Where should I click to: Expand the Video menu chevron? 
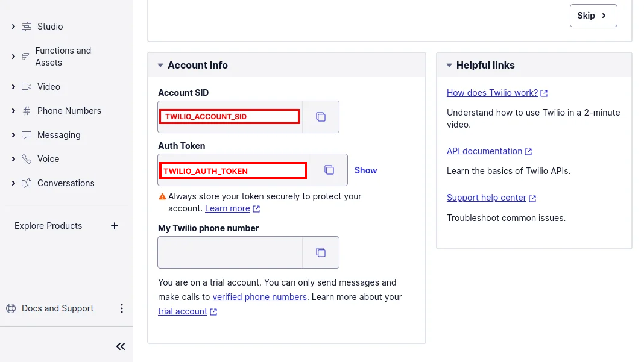pyautogui.click(x=13, y=87)
